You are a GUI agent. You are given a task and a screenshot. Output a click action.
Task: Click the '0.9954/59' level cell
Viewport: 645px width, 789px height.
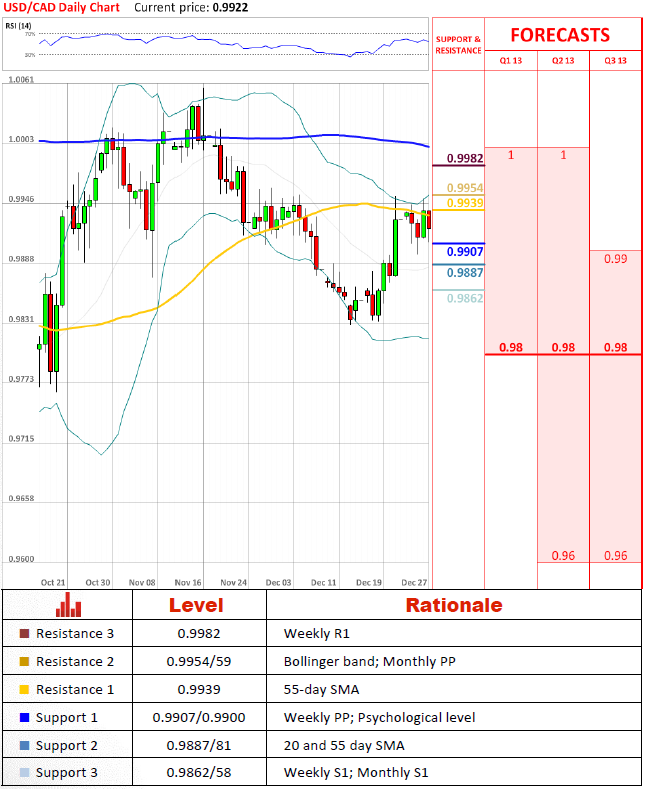[x=199, y=661]
